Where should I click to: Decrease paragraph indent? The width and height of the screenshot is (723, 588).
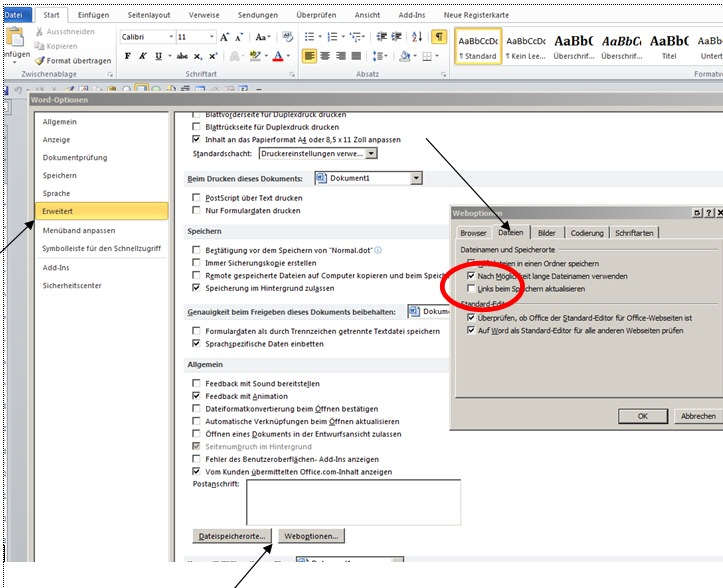(x=381, y=36)
